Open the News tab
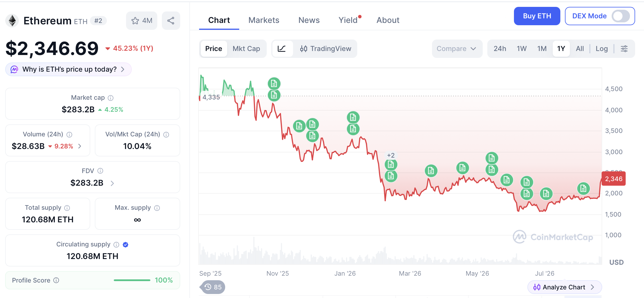 coord(309,20)
